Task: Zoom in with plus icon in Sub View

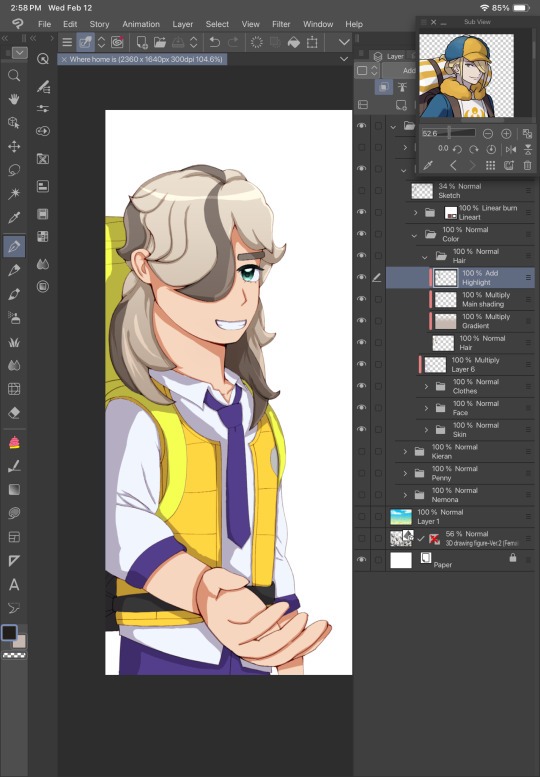Action: 506,133
